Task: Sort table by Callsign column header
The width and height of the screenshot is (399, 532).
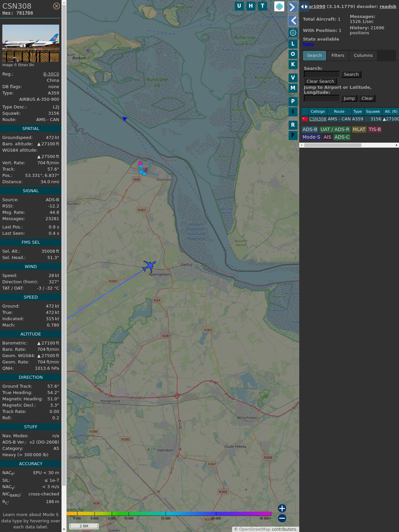Action: 318,111
